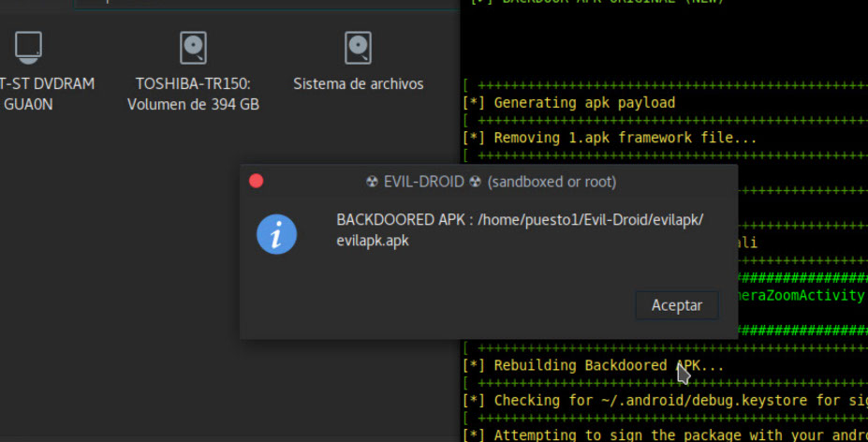Click 'evilapk.apk' filename in the dialog

coord(373,241)
